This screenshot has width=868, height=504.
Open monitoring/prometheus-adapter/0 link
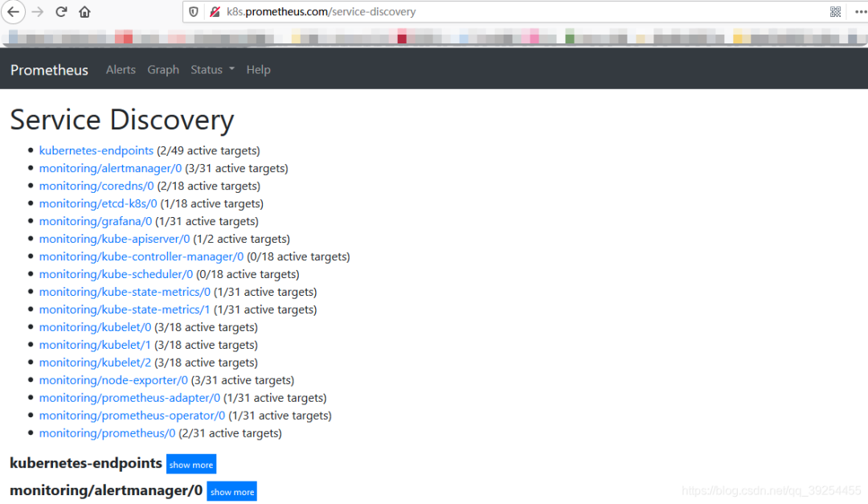click(x=129, y=398)
